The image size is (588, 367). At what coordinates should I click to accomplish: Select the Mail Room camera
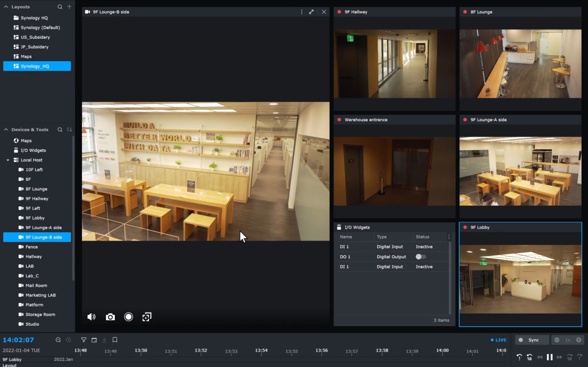[x=37, y=286]
